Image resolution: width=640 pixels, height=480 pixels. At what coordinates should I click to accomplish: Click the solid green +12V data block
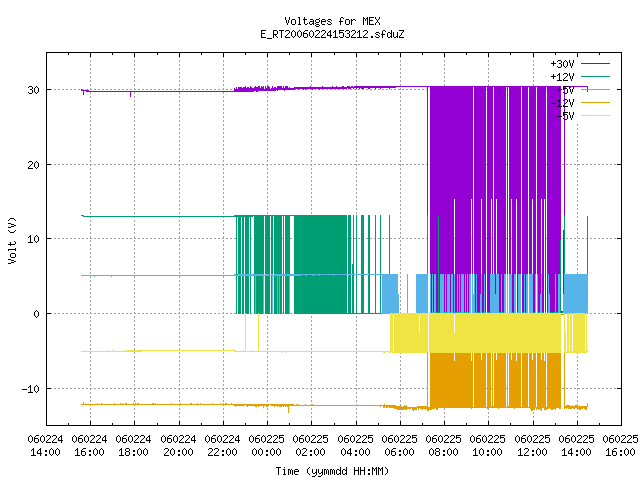320,264
